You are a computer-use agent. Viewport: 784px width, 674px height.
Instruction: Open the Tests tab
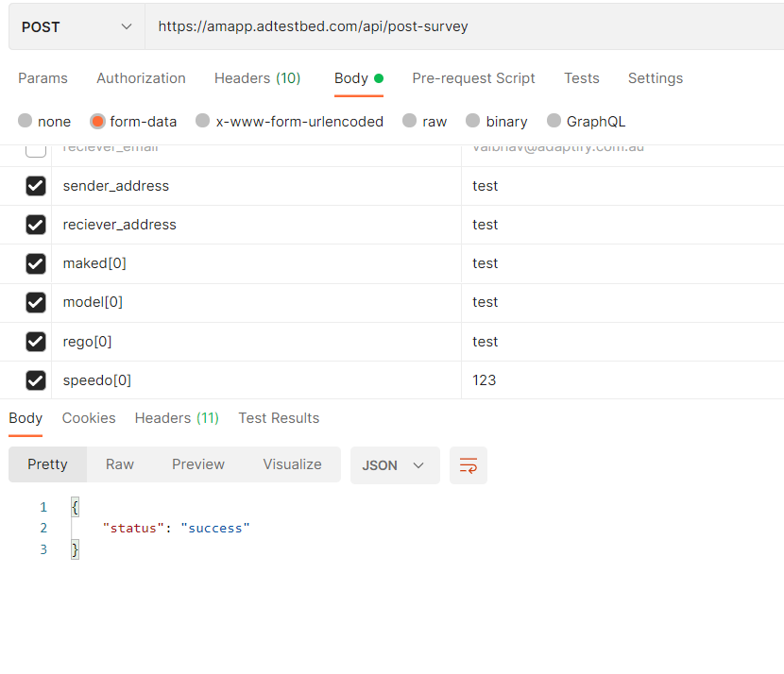click(582, 78)
